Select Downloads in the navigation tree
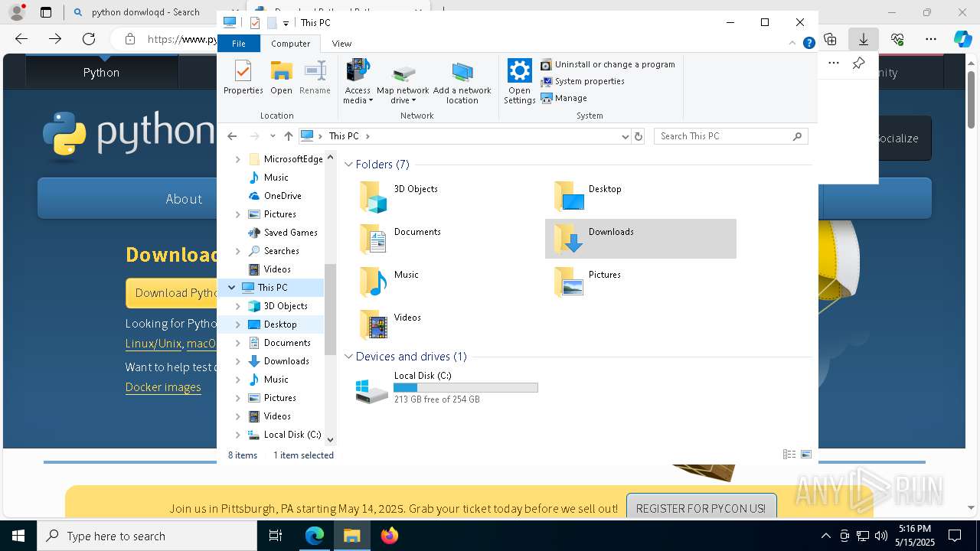Screen dimensions: 980x551 tap(286, 361)
